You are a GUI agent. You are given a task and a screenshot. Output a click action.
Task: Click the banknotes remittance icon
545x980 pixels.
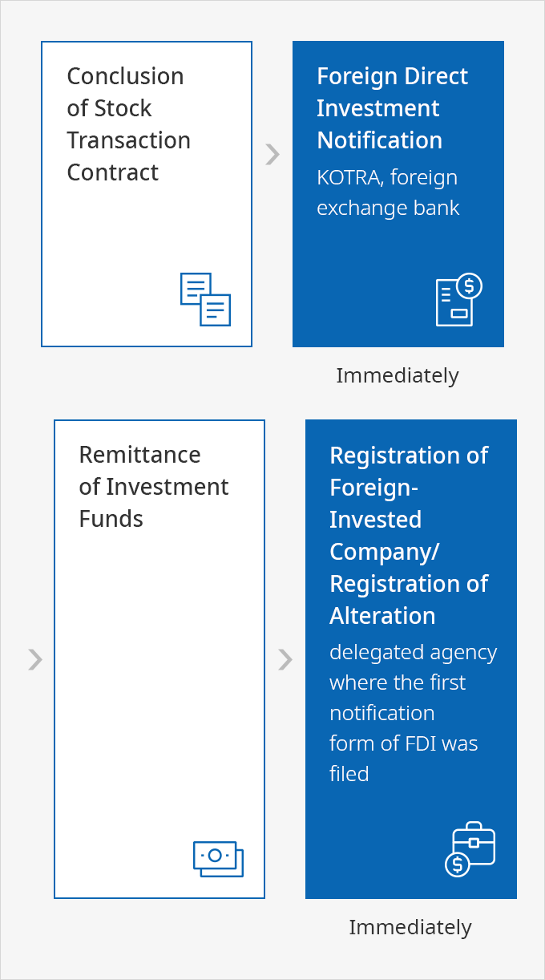tap(218, 859)
